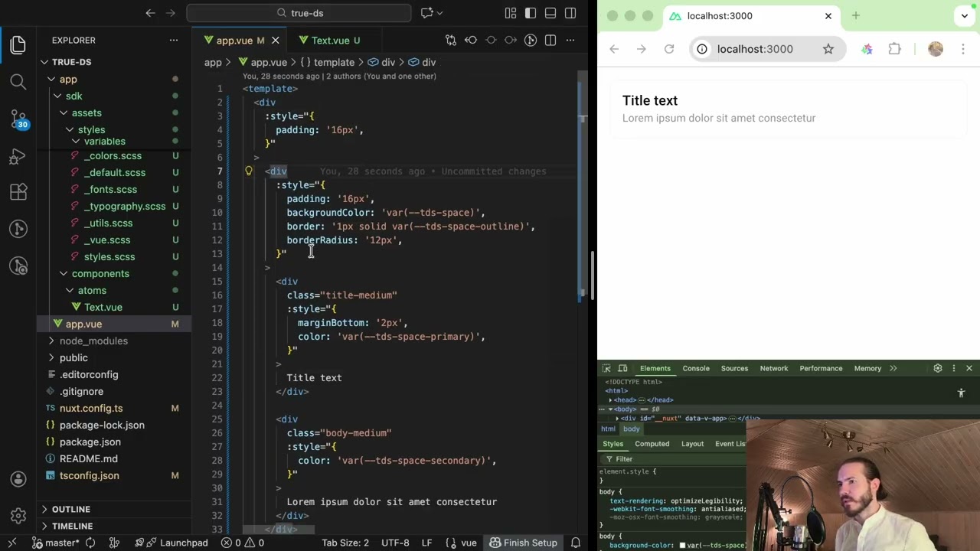Viewport: 980px width, 551px height.
Task: Collapse the components folder
Action: coord(64,273)
